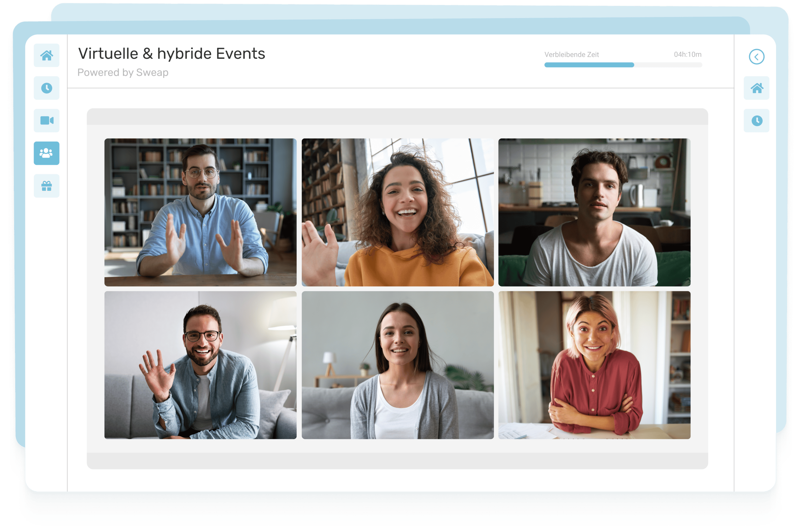This screenshot has width=800, height=532.
Task: Select the video camera icon in left sidebar
Action: (46, 121)
